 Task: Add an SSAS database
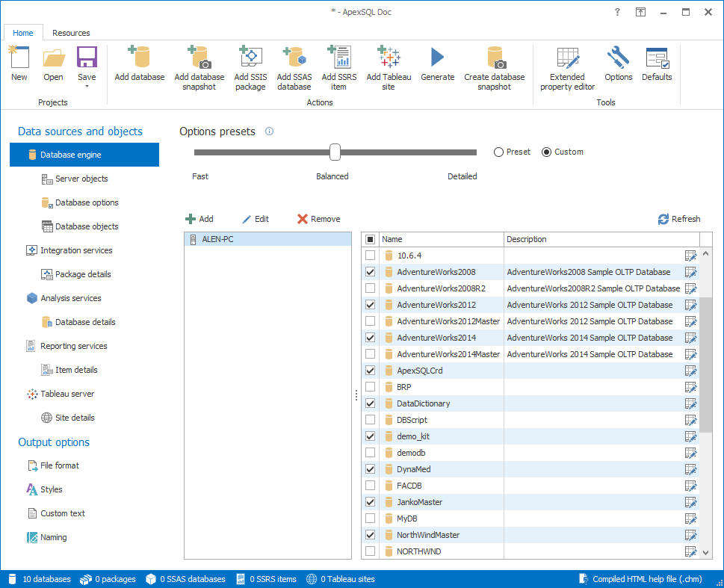[294, 68]
